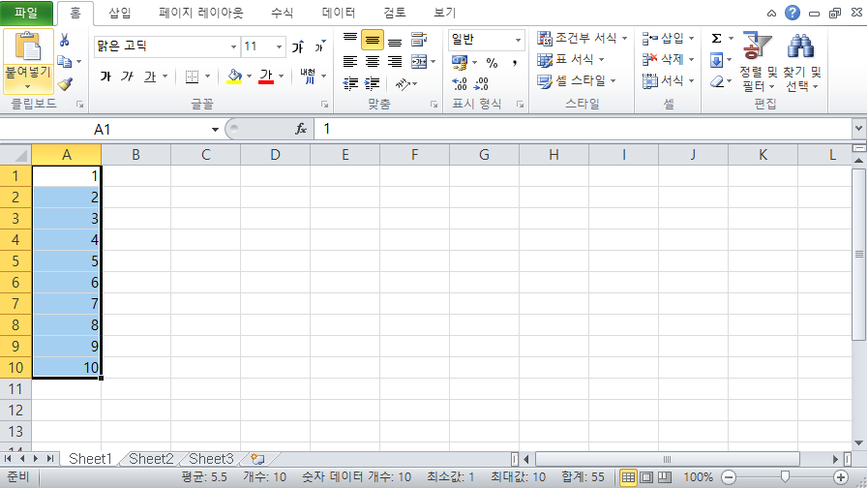868x488 pixels.
Task: Switch to the 수식 tab
Action: point(282,13)
